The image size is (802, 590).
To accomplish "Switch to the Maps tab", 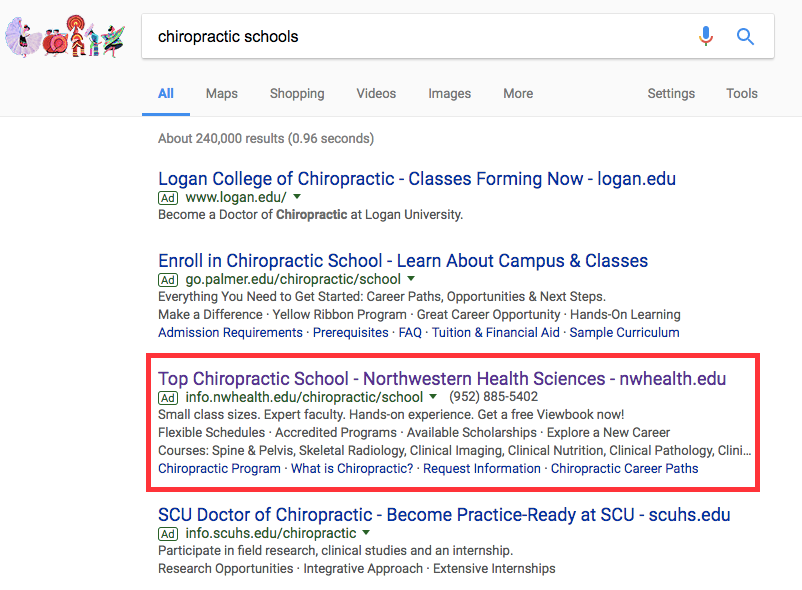I will click(221, 94).
